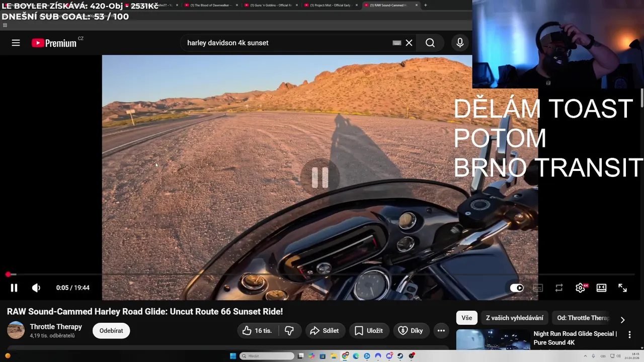Clear the search query with X
This screenshot has height=362, width=644.
point(409,43)
